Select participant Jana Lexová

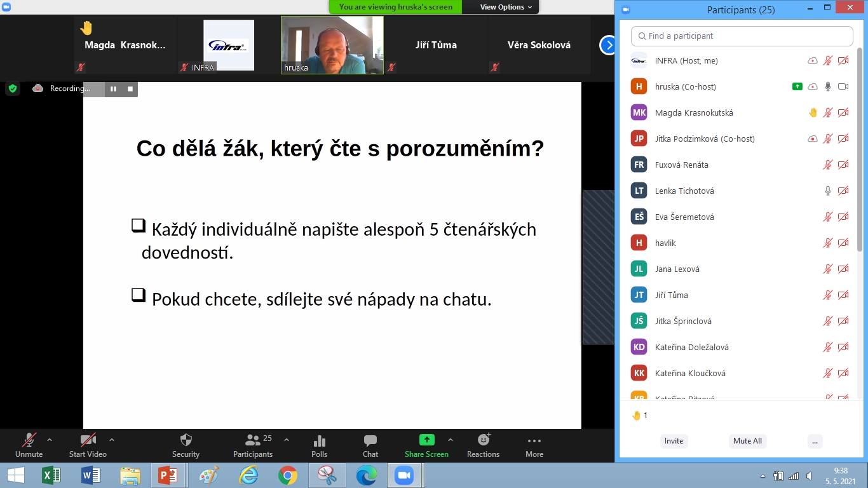pyautogui.click(x=740, y=269)
